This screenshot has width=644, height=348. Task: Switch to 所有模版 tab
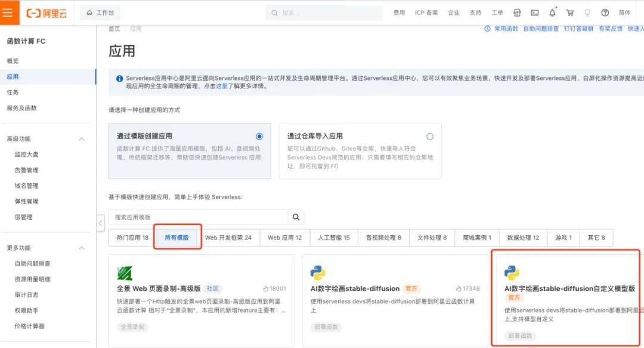tap(177, 238)
